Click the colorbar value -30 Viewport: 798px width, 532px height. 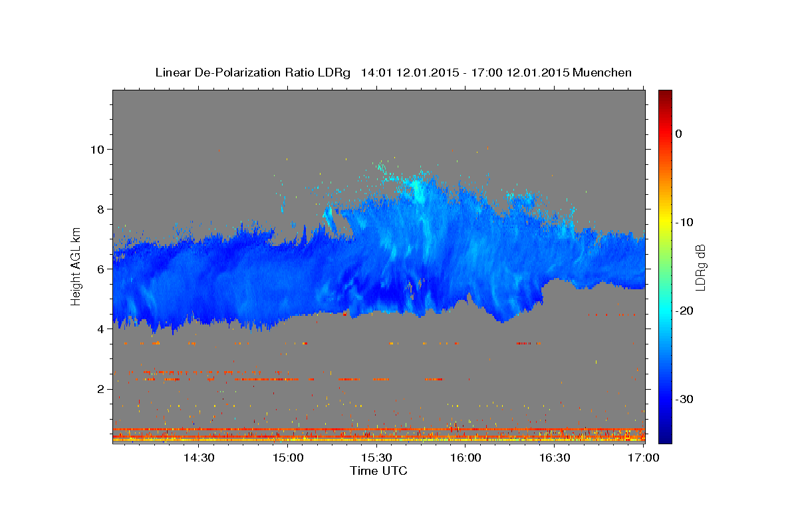(x=685, y=399)
